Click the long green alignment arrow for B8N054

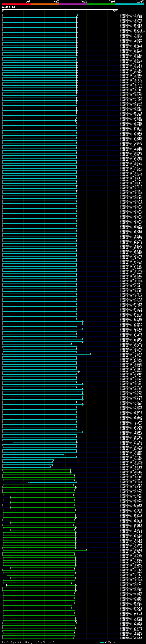45,550
